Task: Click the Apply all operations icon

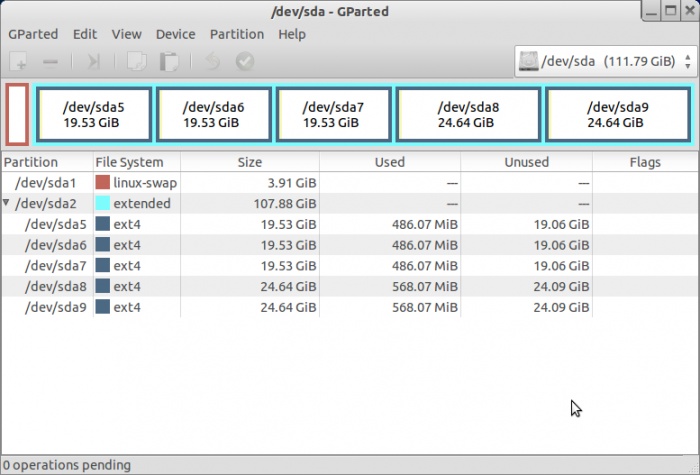Action: (244, 62)
